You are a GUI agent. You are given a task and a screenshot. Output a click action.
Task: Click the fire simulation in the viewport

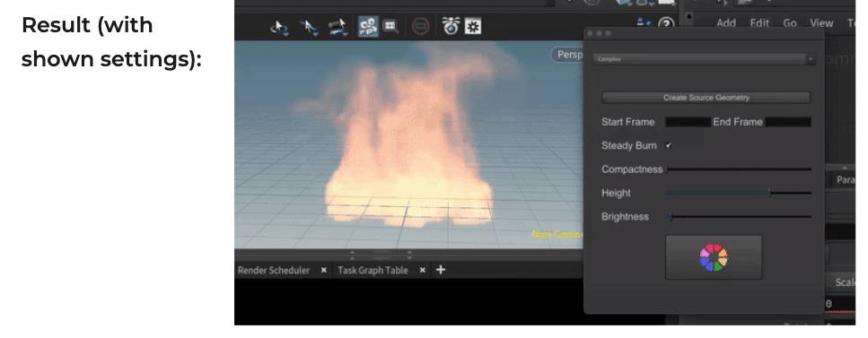(x=409, y=150)
